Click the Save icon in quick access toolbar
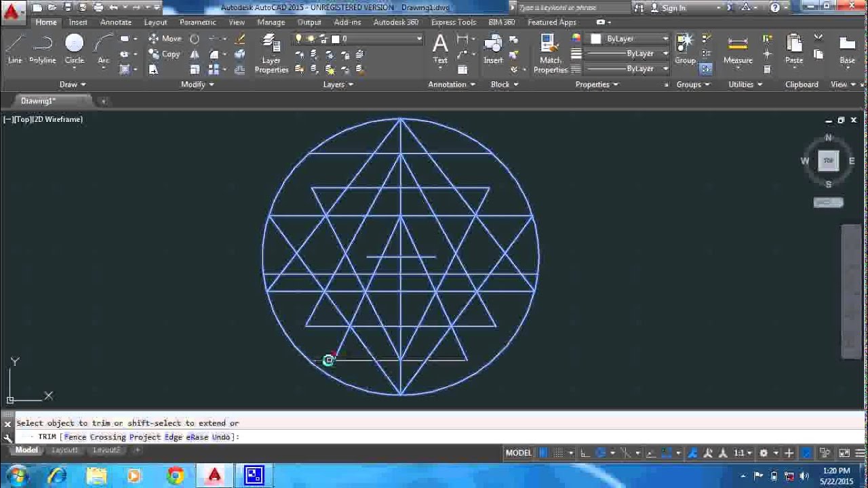Screen dimensions: 868x488 tap(66, 7)
